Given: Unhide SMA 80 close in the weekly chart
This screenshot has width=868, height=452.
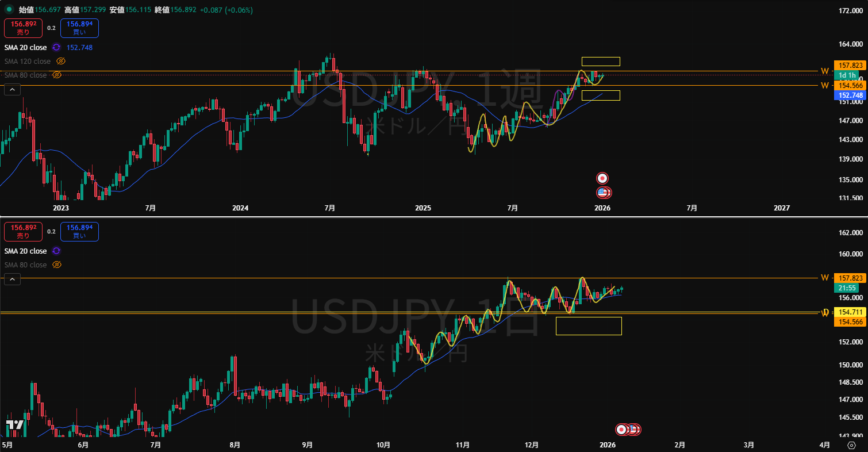Looking at the screenshot, I should click(57, 75).
